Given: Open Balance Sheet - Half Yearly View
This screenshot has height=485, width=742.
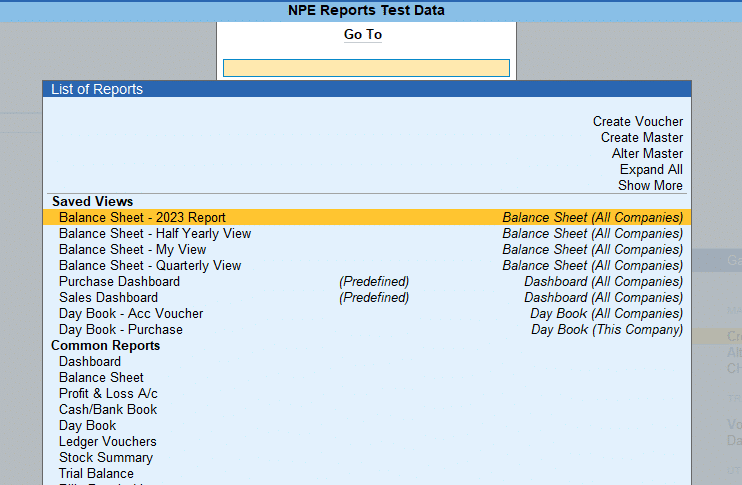Looking at the screenshot, I should tap(367, 234).
